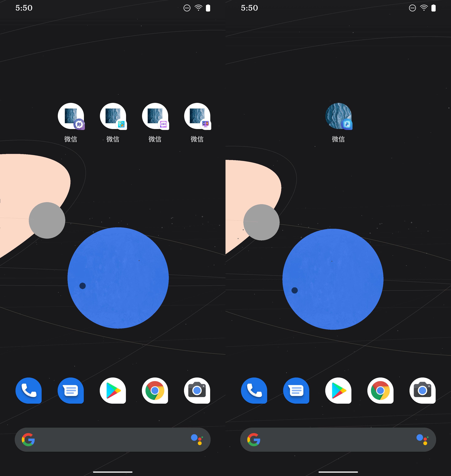451x476 pixels.
Task: Tap Google Assistant icon in left search bar
Action: [197, 440]
